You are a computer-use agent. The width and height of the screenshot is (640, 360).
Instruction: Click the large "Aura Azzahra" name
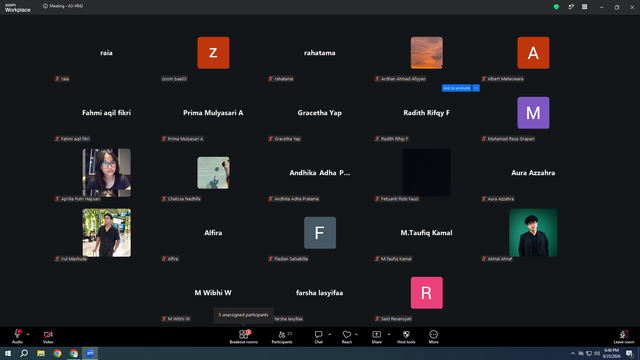click(533, 173)
